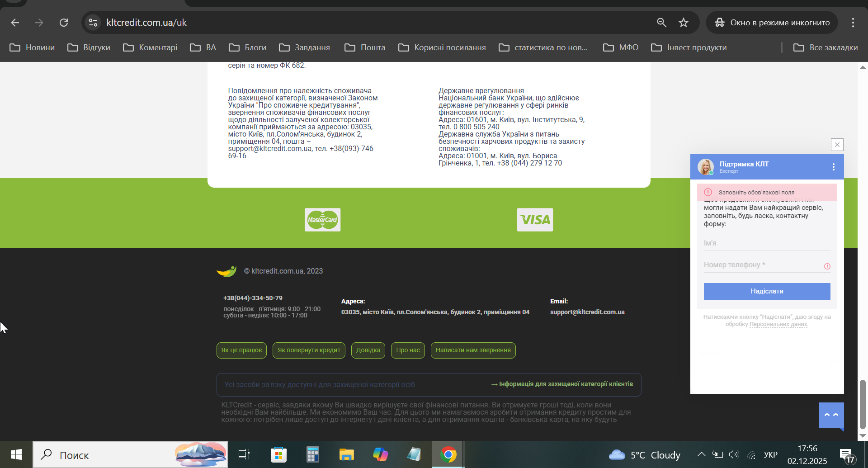Image resolution: width=868 pixels, height=468 pixels.
Task: Click the VISA logo
Action: (535, 220)
